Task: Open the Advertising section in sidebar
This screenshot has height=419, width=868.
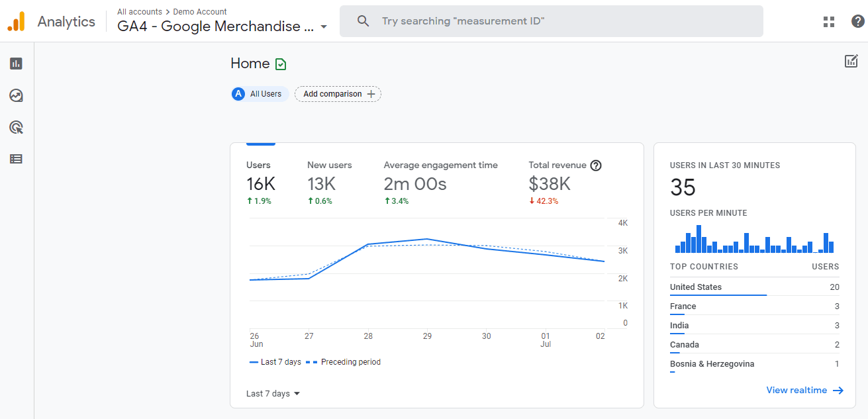Action: (x=16, y=127)
